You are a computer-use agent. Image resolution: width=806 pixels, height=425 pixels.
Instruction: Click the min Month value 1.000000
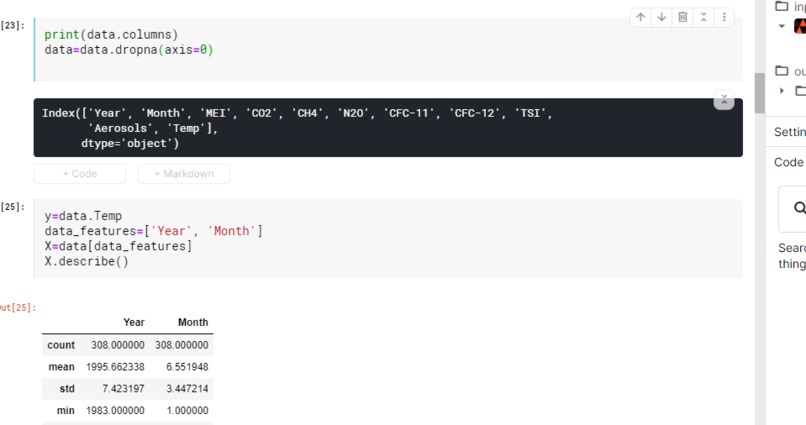(x=187, y=411)
